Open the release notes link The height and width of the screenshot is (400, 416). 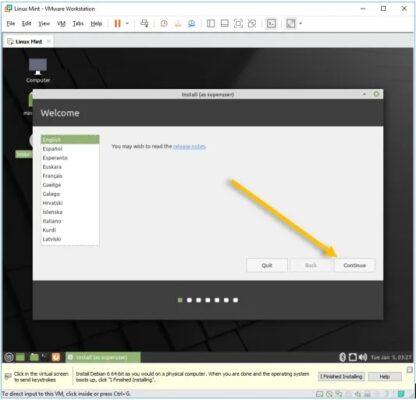(189, 146)
